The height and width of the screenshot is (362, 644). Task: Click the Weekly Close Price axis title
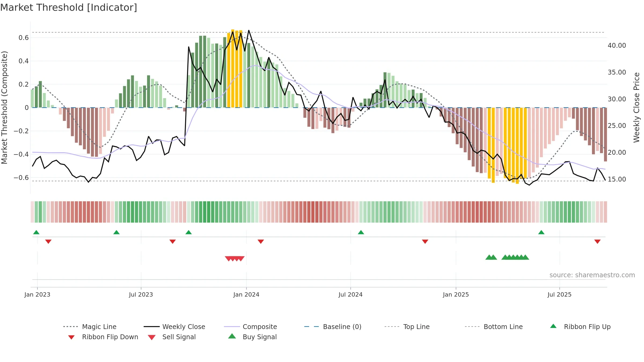coord(636,107)
